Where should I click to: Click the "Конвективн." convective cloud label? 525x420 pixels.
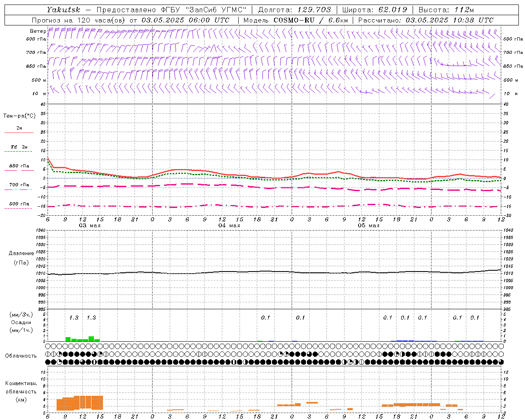21,383
